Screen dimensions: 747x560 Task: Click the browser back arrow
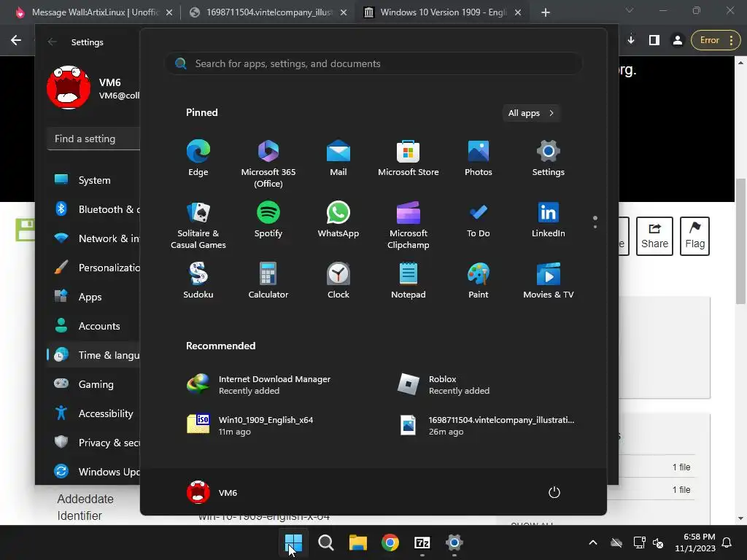coord(16,41)
